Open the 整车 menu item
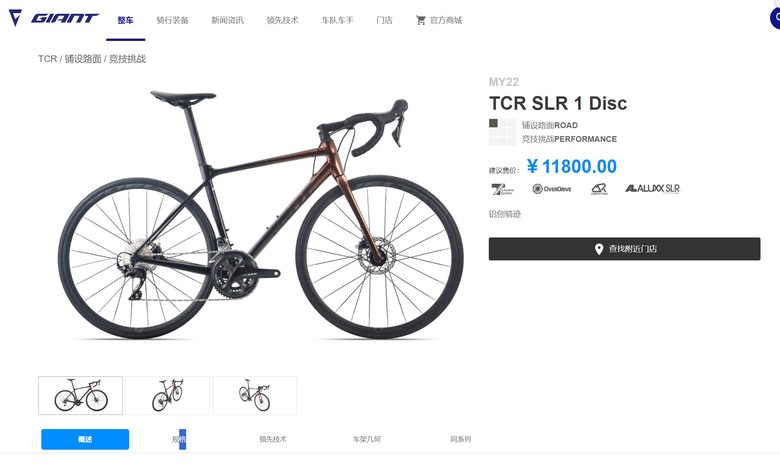 125,20
